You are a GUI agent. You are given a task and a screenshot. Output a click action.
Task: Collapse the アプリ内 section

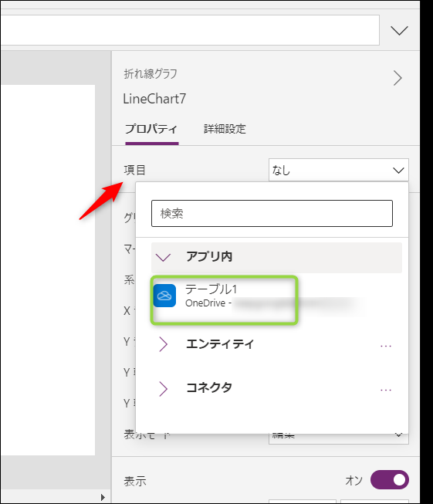pyautogui.click(x=276, y=257)
